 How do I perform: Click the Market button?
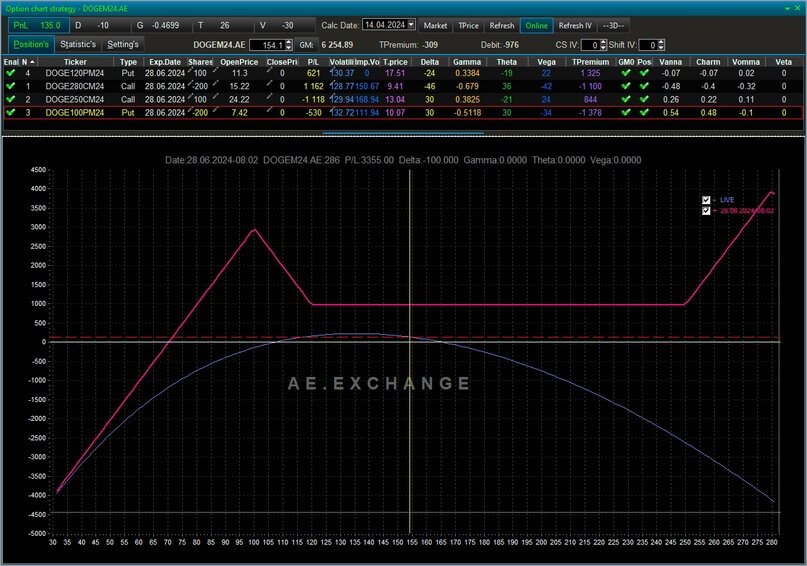click(x=435, y=25)
